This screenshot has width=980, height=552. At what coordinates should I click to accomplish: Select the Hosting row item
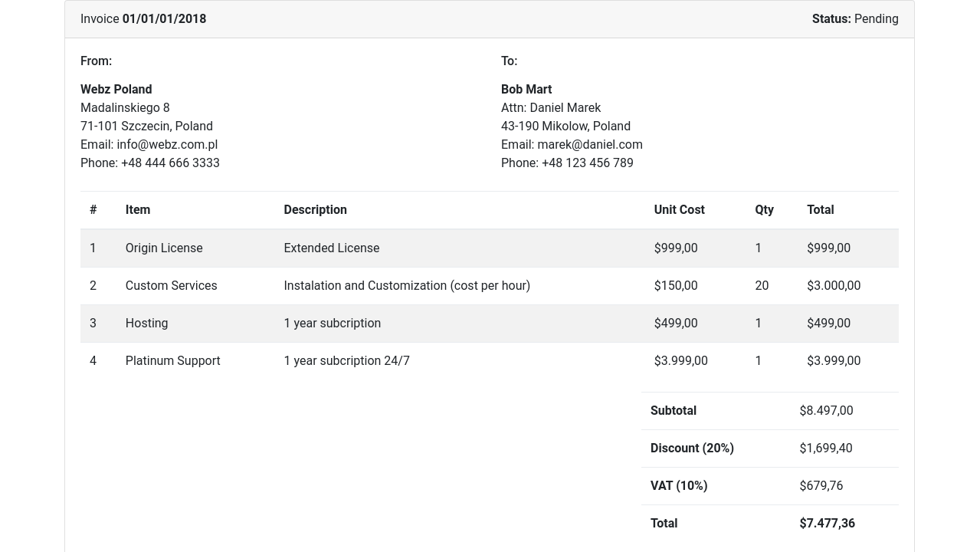pyautogui.click(x=146, y=323)
